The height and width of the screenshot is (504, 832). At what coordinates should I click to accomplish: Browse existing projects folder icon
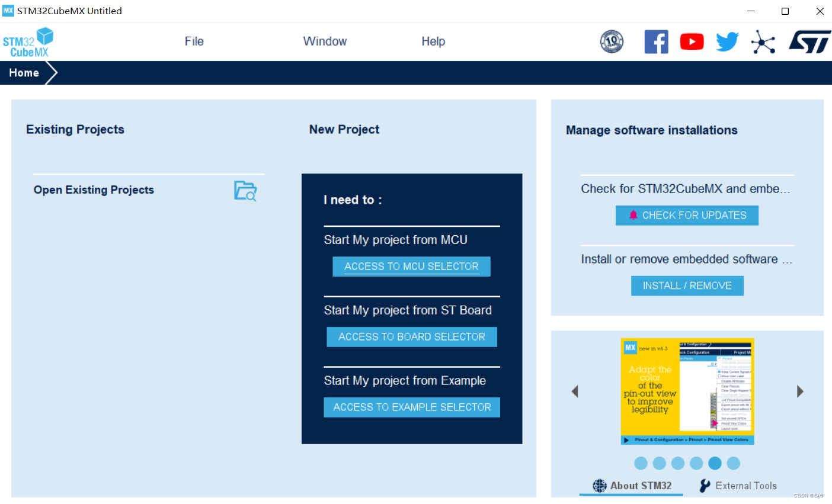click(245, 191)
